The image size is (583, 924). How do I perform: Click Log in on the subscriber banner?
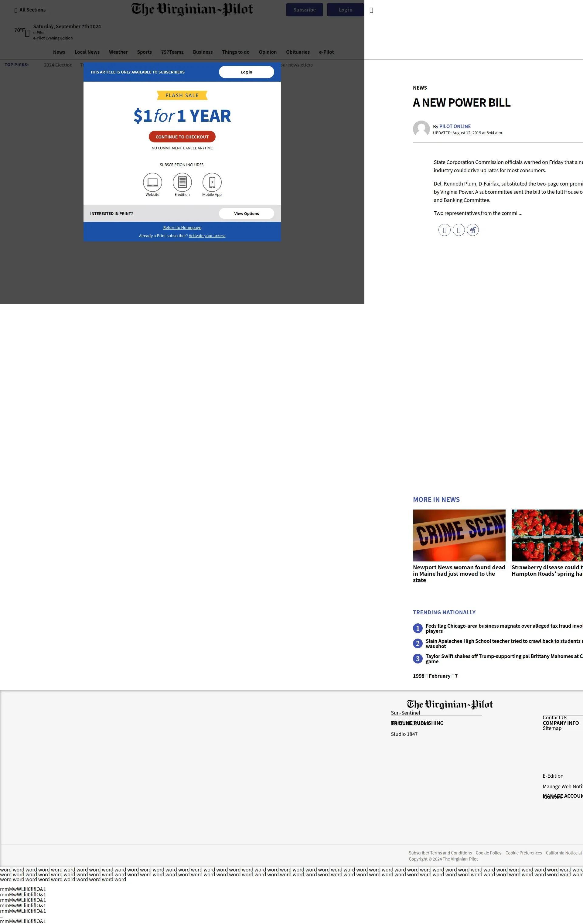click(x=246, y=72)
